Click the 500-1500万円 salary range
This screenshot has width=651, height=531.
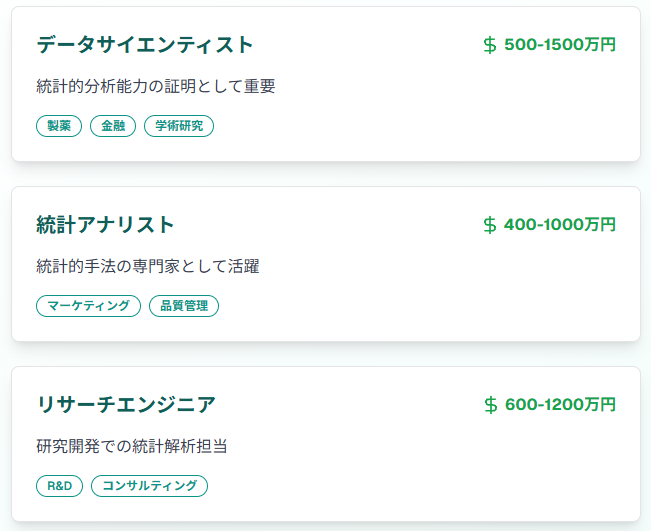(x=560, y=45)
